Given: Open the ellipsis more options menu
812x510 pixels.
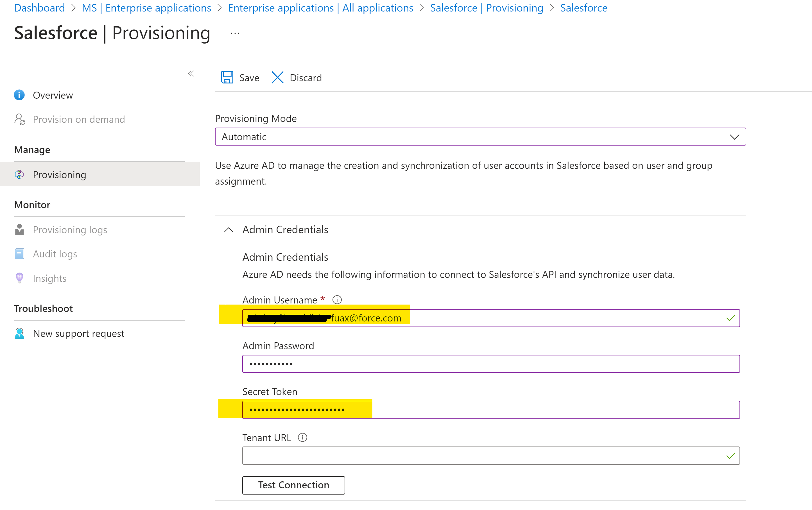Looking at the screenshot, I should click(x=235, y=33).
